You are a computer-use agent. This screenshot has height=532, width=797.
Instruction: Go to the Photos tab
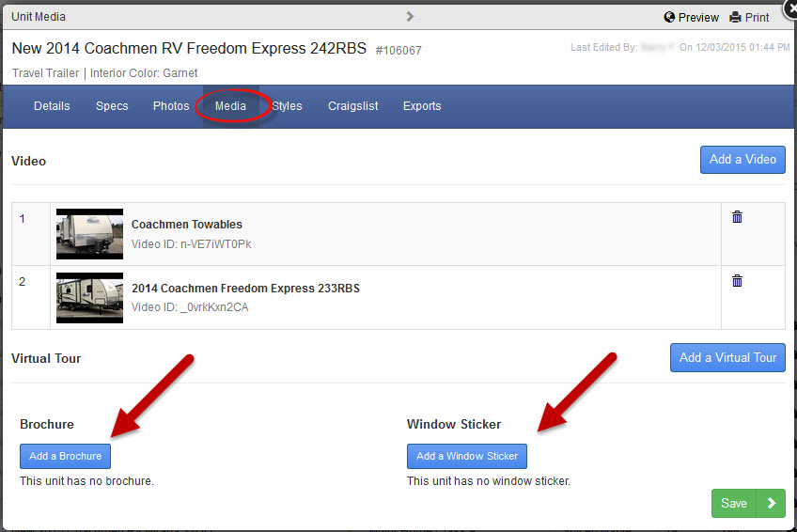coord(171,106)
